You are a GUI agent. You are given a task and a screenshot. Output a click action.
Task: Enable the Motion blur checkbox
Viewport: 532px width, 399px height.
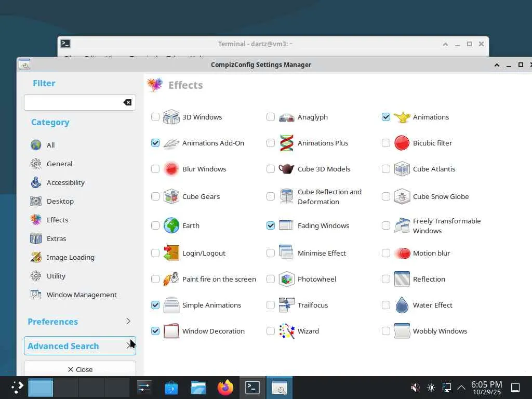[x=386, y=253]
